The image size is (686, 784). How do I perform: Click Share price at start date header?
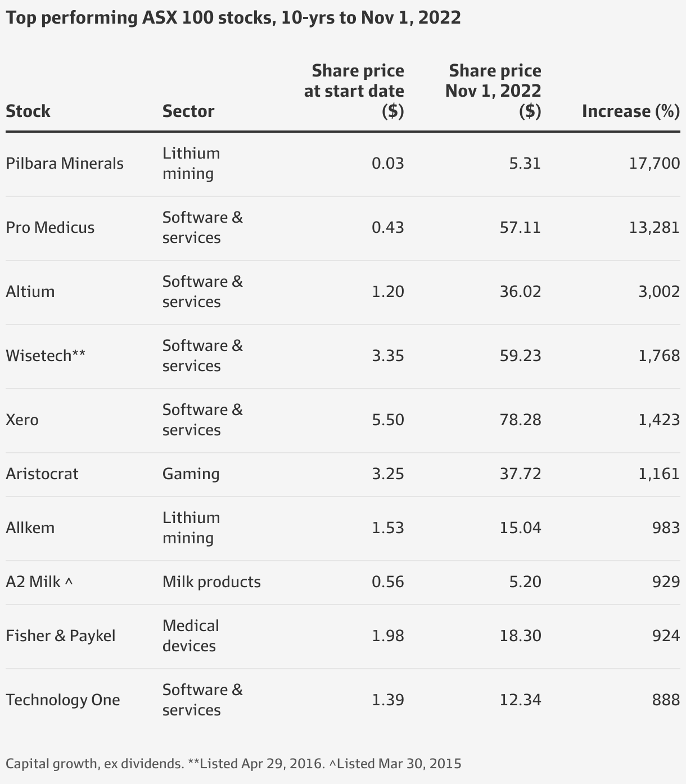354,91
